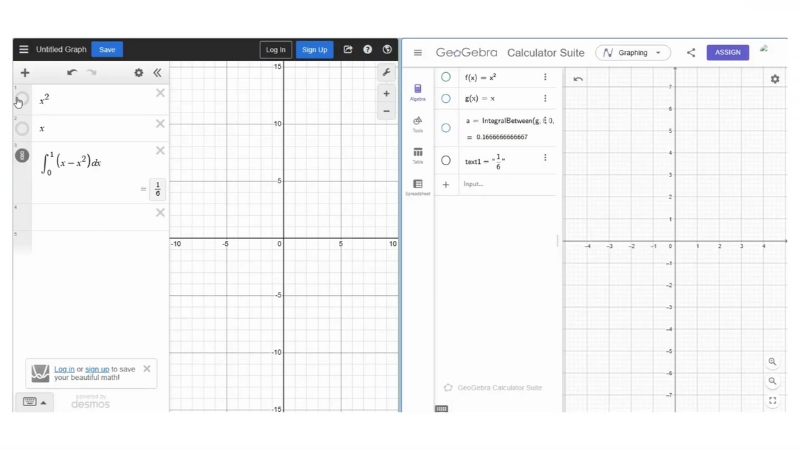Add a new expression with plus icon in Desmos
This screenshot has width=800, height=450.
coord(24,73)
